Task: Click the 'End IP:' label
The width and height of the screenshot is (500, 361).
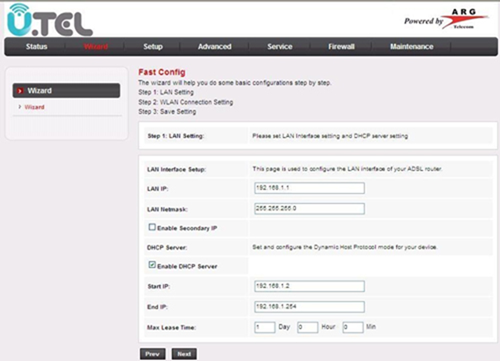Action: [x=157, y=307]
